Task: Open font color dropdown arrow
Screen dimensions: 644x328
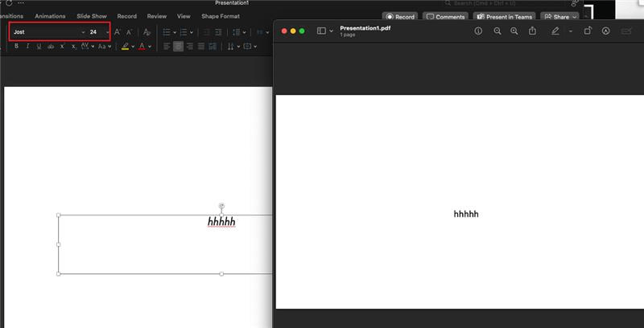Action: point(150,47)
